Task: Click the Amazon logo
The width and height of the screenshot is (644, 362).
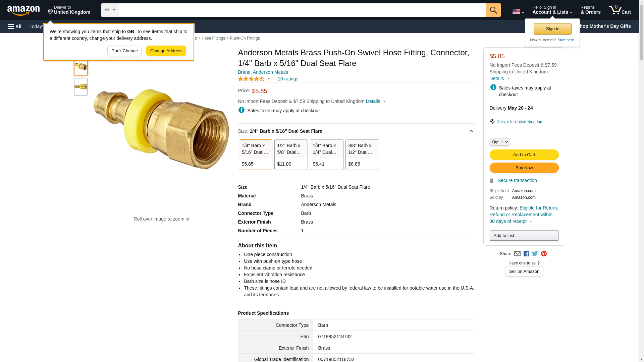Action: tap(23, 10)
